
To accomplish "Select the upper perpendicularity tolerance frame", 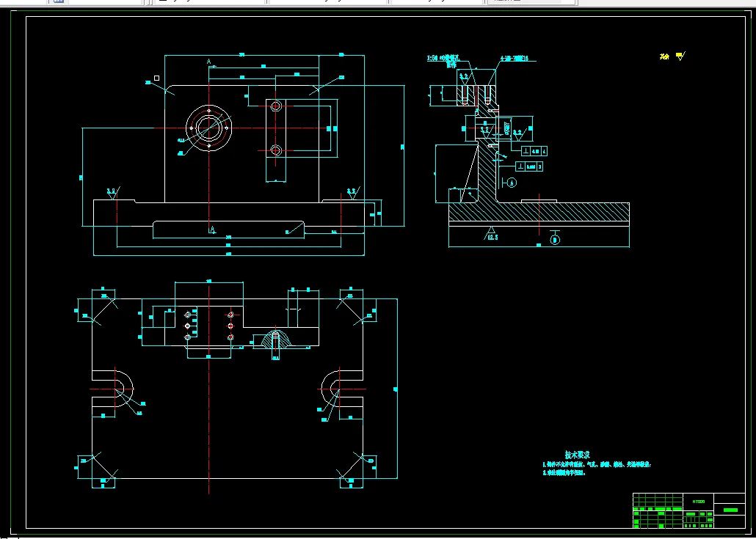I will tap(534, 151).
